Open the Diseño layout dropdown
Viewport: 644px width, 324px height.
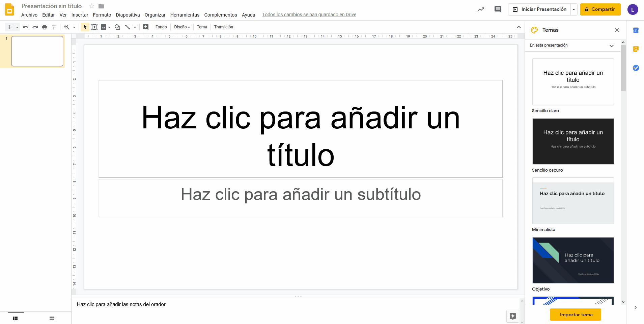182,27
